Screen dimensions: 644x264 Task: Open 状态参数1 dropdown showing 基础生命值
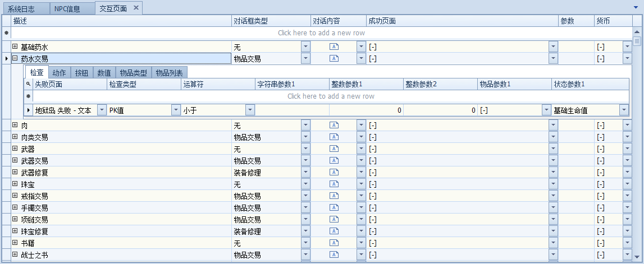point(623,110)
